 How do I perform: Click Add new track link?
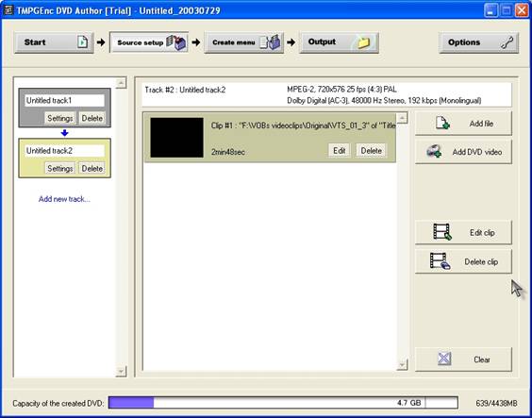click(64, 199)
